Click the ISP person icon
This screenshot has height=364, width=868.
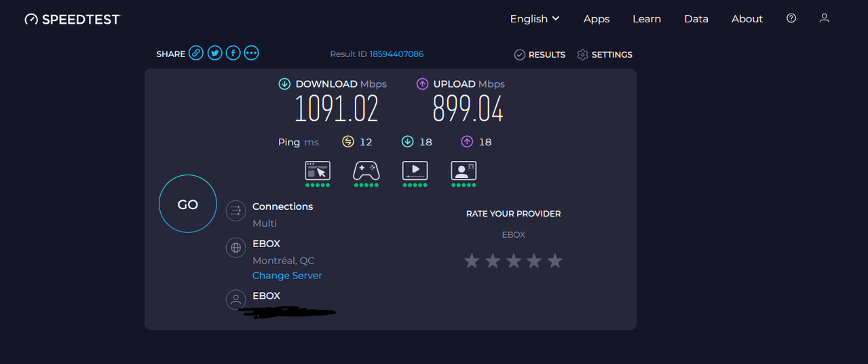(236, 299)
